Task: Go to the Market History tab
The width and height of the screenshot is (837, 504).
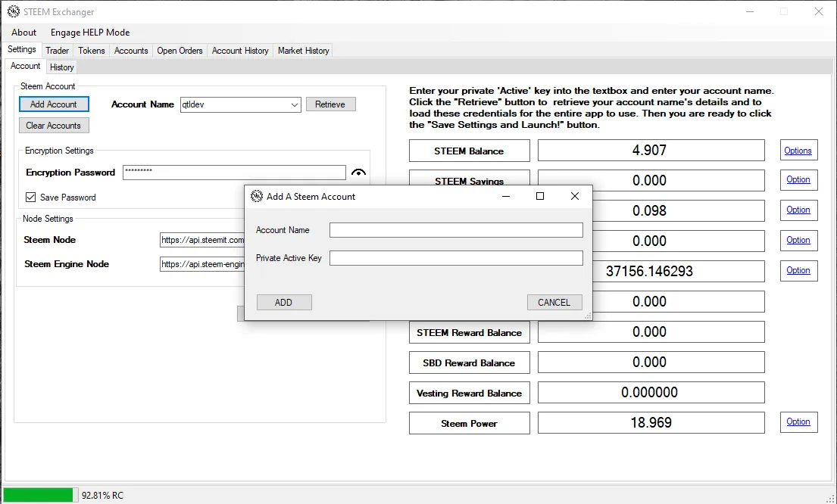Action: point(303,51)
